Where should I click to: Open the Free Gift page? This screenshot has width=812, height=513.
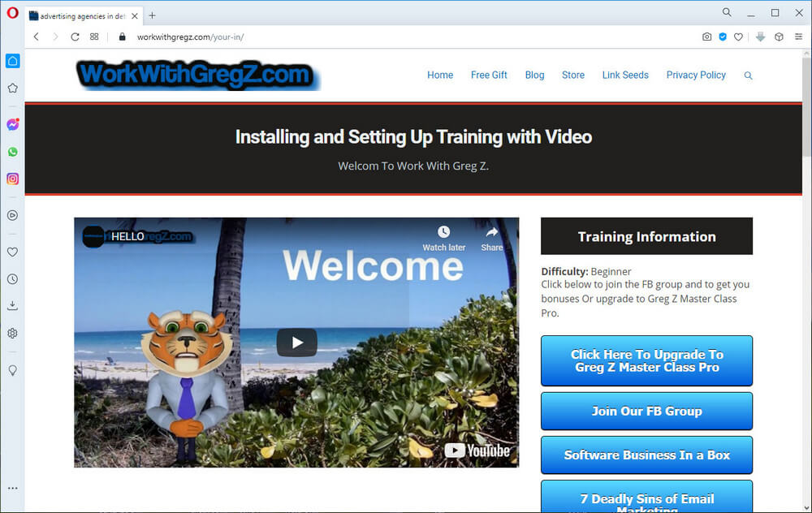(489, 75)
